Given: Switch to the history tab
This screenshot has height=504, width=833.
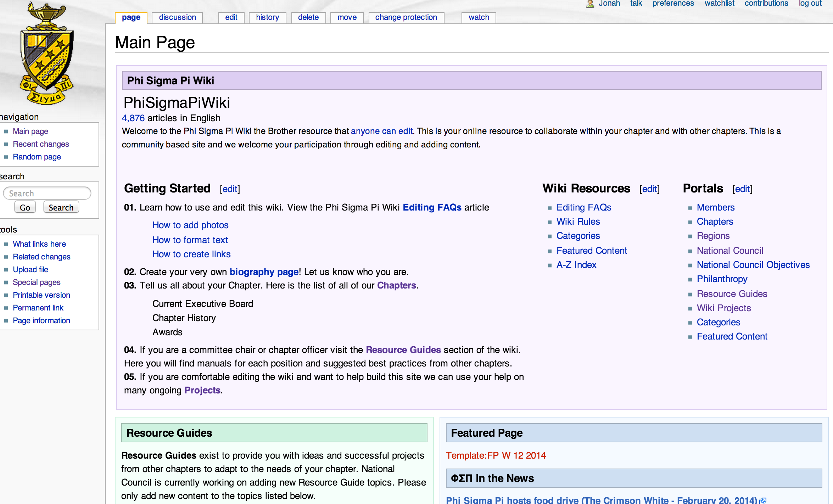Looking at the screenshot, I should click(x=267, y=17).
